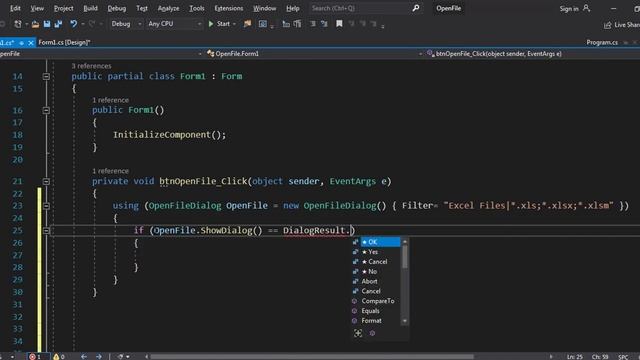Open the Project menu
Screen dimensions: 640x360
(x=63, y=8)
